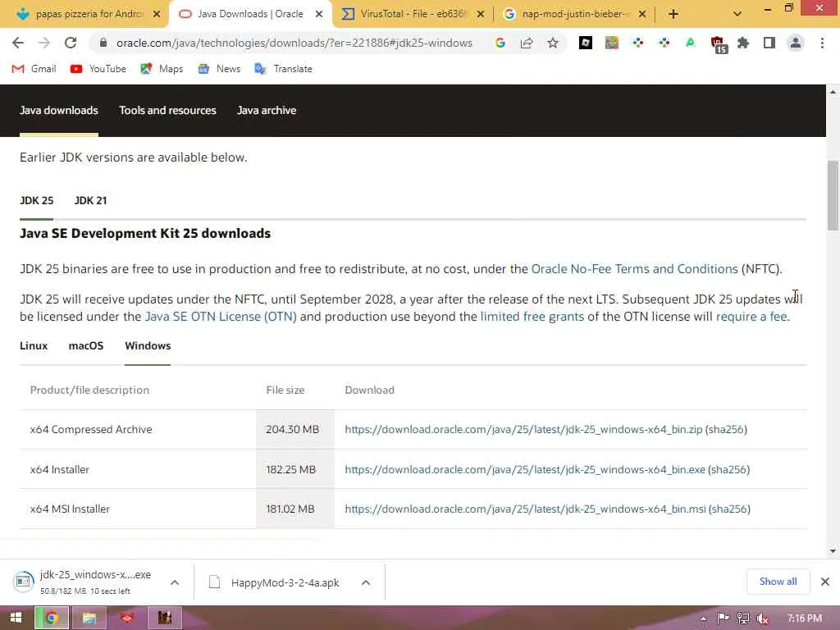Show all downloads
This screenshot has width=840, height=630.
[x=778, y=582]
